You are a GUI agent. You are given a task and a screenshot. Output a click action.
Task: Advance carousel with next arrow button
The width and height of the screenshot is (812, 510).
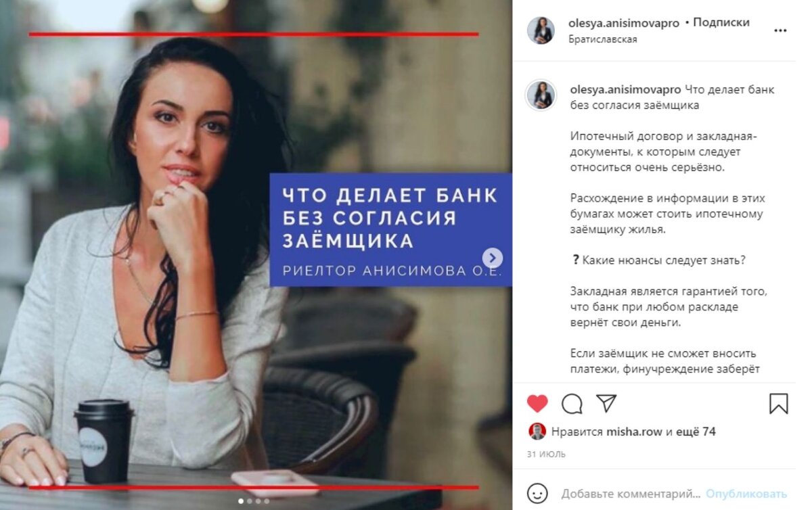(x=493, y=258)
